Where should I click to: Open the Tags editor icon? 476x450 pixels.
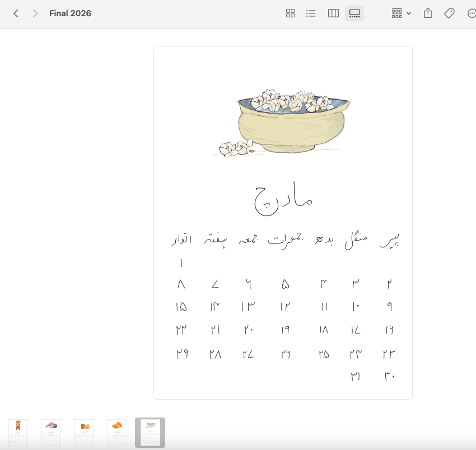coord(449,13)
